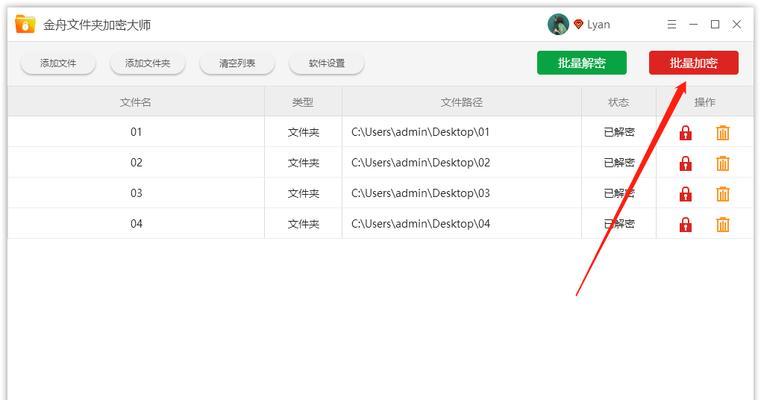The width and height of the screenshot is (761, 400).
Task: Click the 添加文件 button
Action: 58,63
